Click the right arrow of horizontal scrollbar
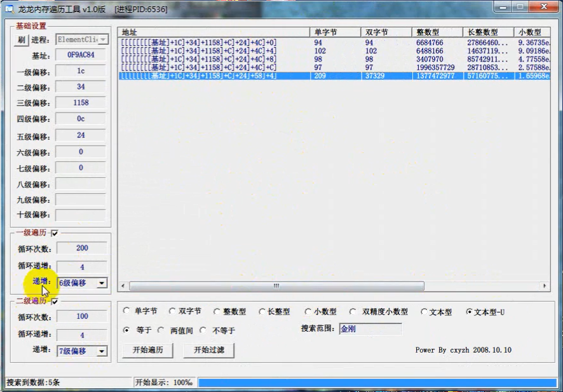The width and height of the screenshot is (563, 392). click(545, 286)
